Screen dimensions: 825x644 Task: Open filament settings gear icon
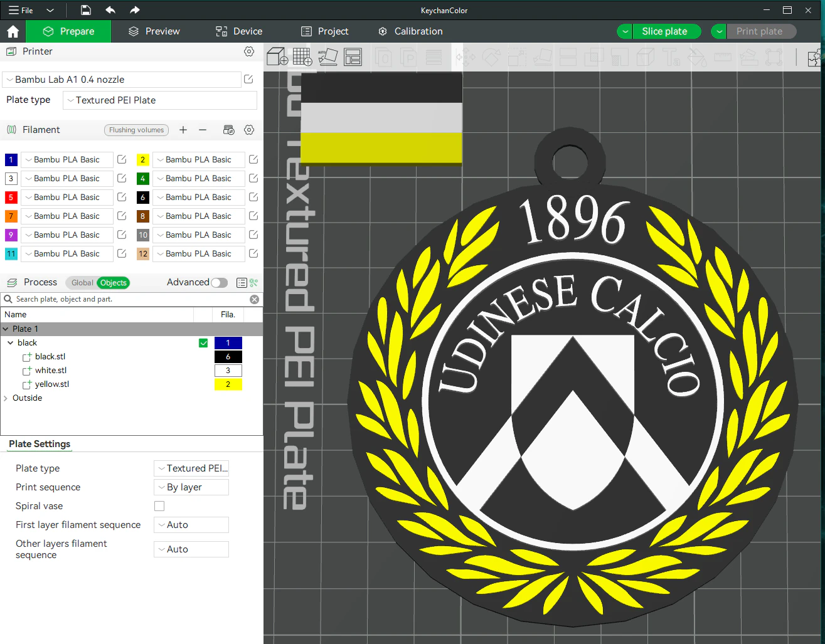(x=249, y=130)
